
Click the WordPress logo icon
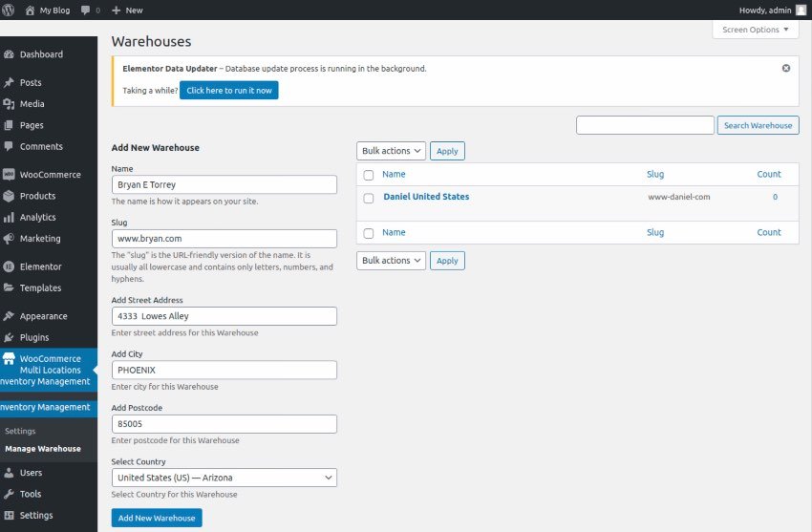point(8,10)
